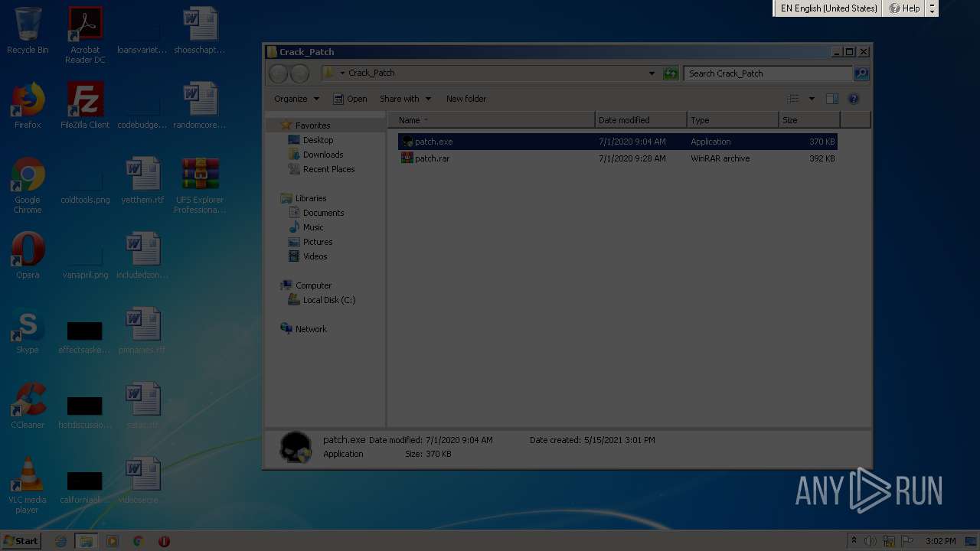Image resolution: width=980 pixels, height=551 pixels.
Task: Click Crack_Patch path in address bar
Action: click(x=371, y=73)
